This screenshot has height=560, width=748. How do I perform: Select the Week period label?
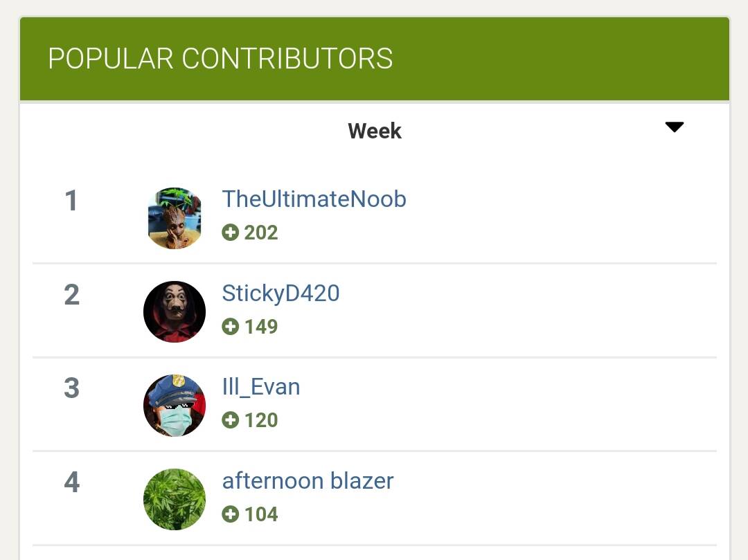point(375,131)
